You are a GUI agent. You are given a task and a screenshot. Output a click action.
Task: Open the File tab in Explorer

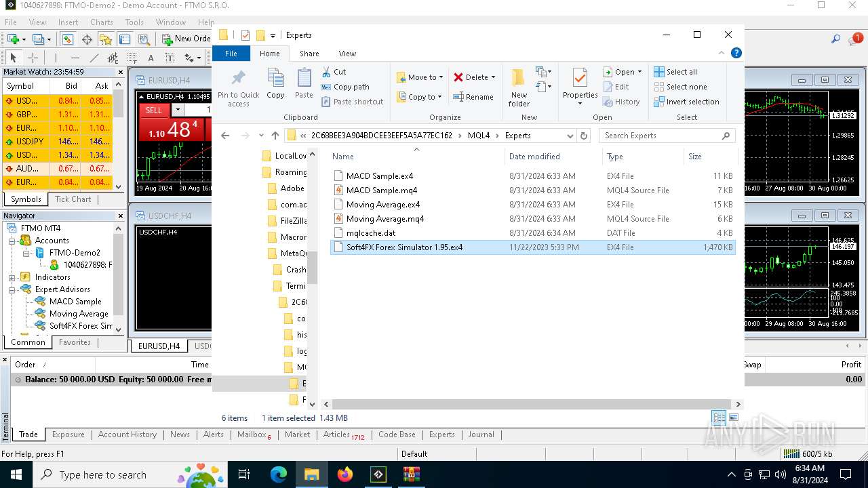pyautogui.click(x=231, y=54)
